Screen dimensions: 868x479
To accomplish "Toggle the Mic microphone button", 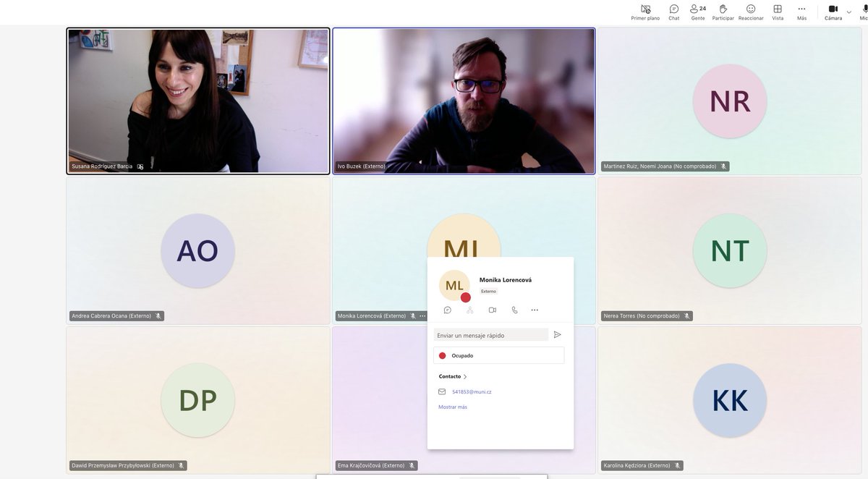I will [x=864, y=12].
